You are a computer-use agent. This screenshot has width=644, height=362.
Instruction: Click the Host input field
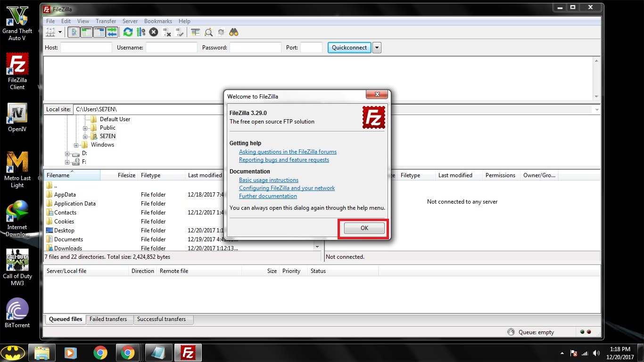point(86,47)
